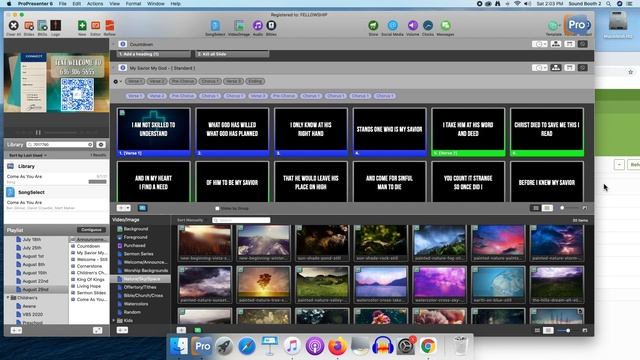640x360 pixels.
Task: Open Safari from the Dock
Action: [x=247, y=346]
